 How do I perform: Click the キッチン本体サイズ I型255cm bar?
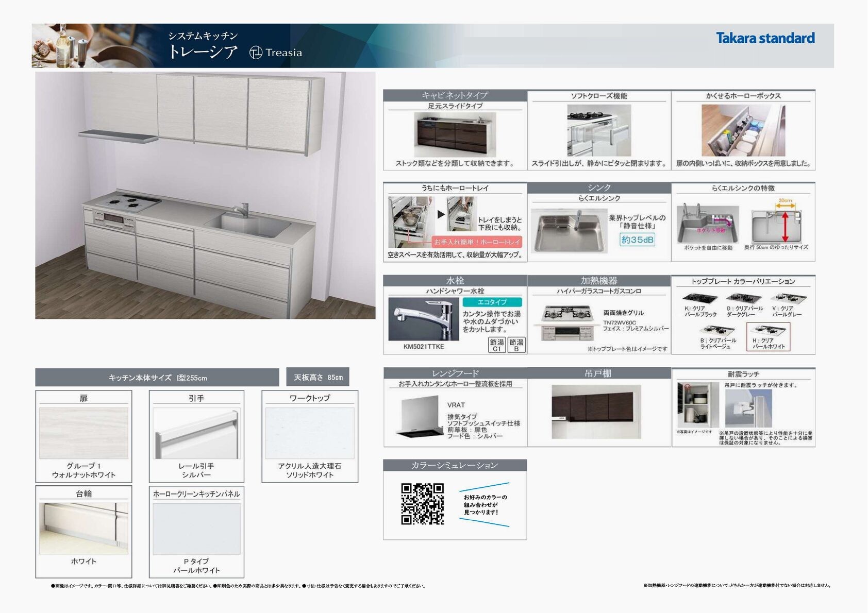pyautogui.click(x=157, y=378)
